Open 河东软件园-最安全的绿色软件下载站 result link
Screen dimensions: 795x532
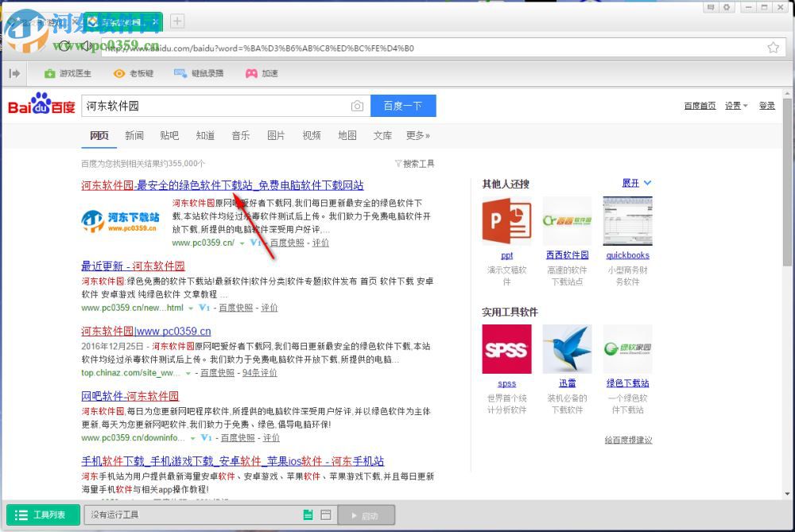click(x=222, y=185)
